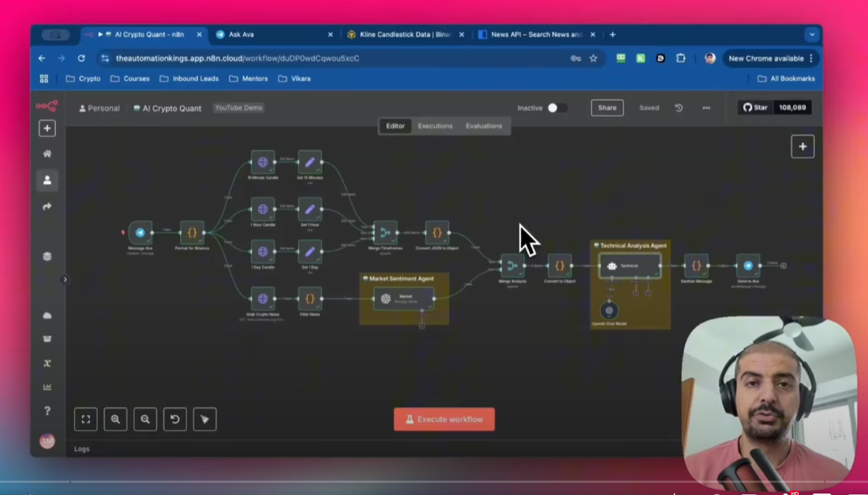Switch to the Executions tab
Viewport: 868px width, 495px height.
point(435,126)
